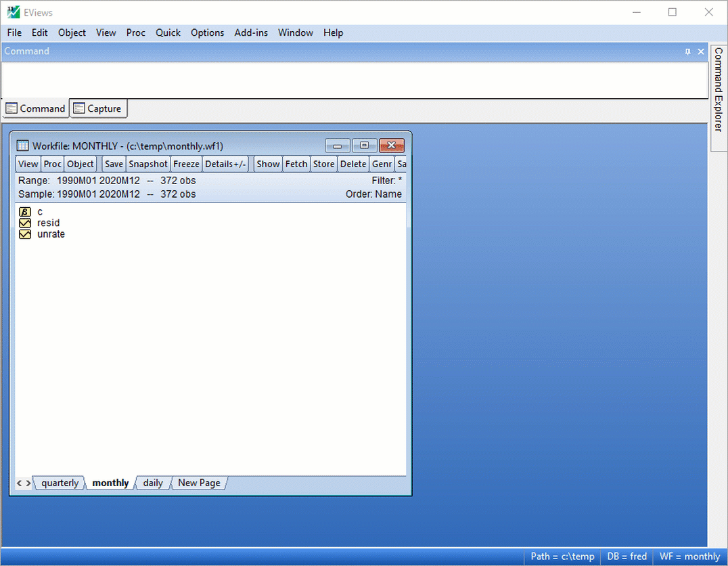The height and width of the screenshot is (566, 728).
Task: Click the workfile window title icon
Action: click(22, 146)
